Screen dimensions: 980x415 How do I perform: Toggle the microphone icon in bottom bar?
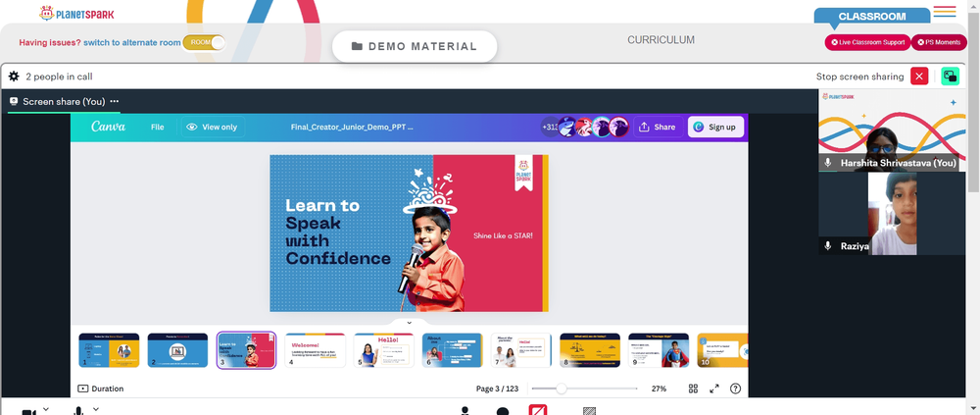(78, 411)
